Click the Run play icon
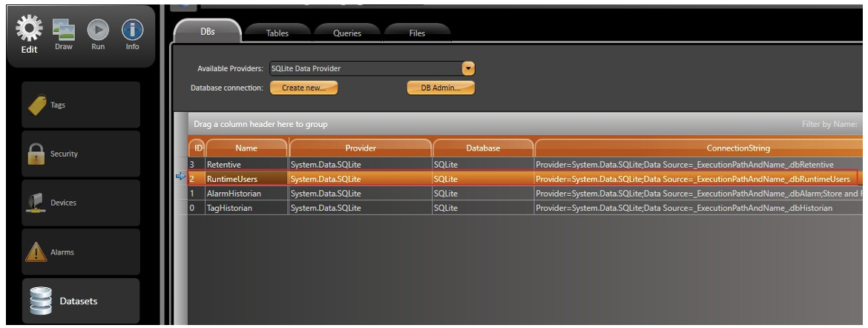 [x=98, y=30]
